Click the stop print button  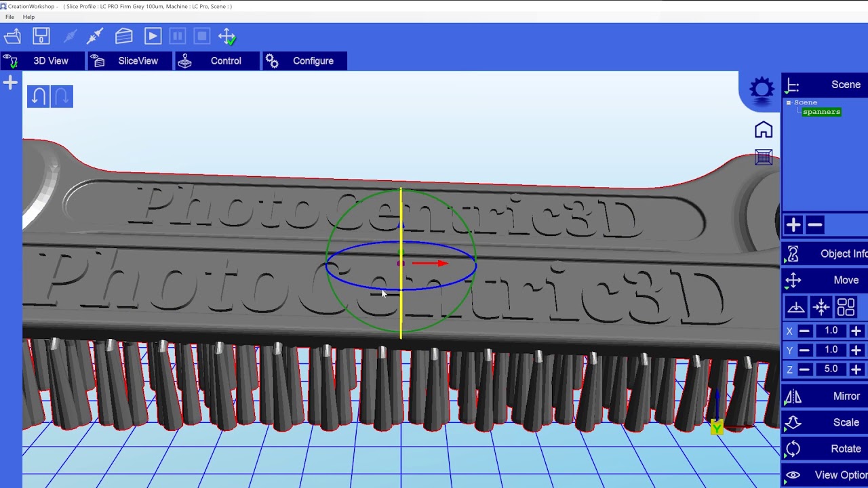[201, 37]
